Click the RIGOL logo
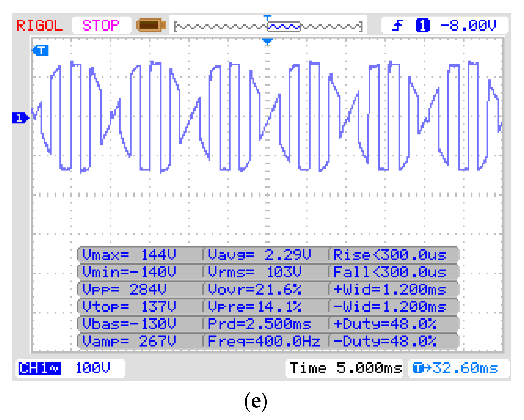 (x=40, y=25)
